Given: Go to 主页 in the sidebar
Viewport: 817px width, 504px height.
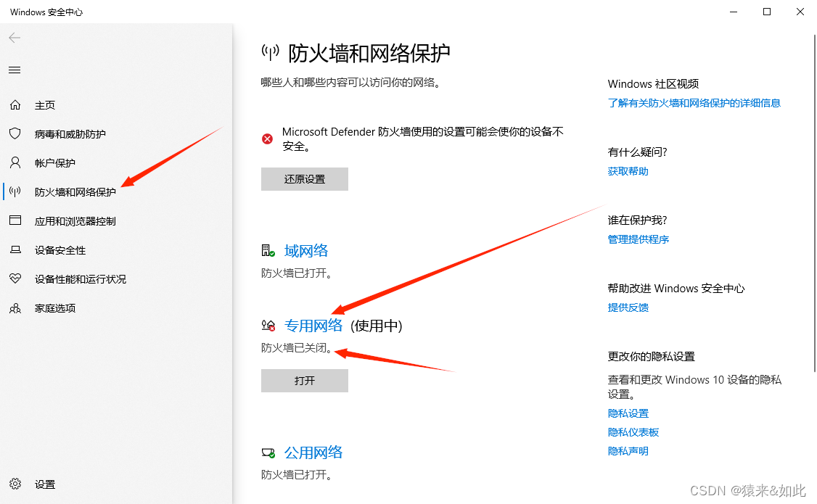Looking at the screenshot, I should 45,104.
